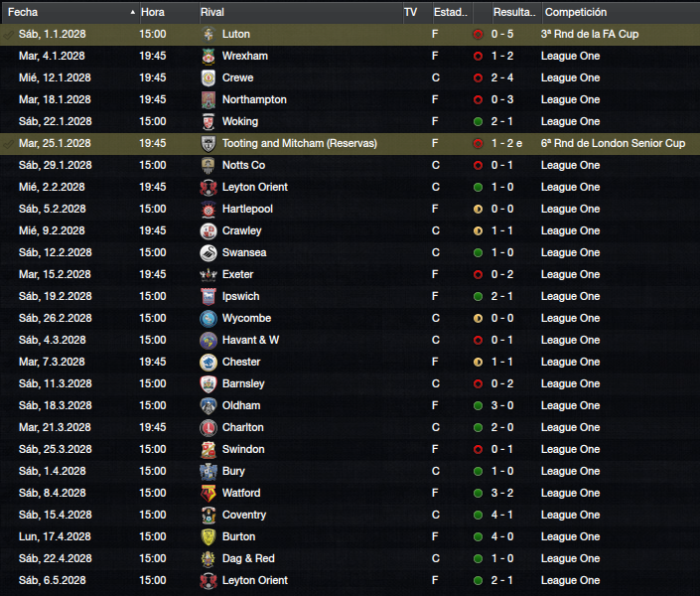700x596 pixels.
Task: Click the Burton yellow crest icon
Action: click(209, 537)
